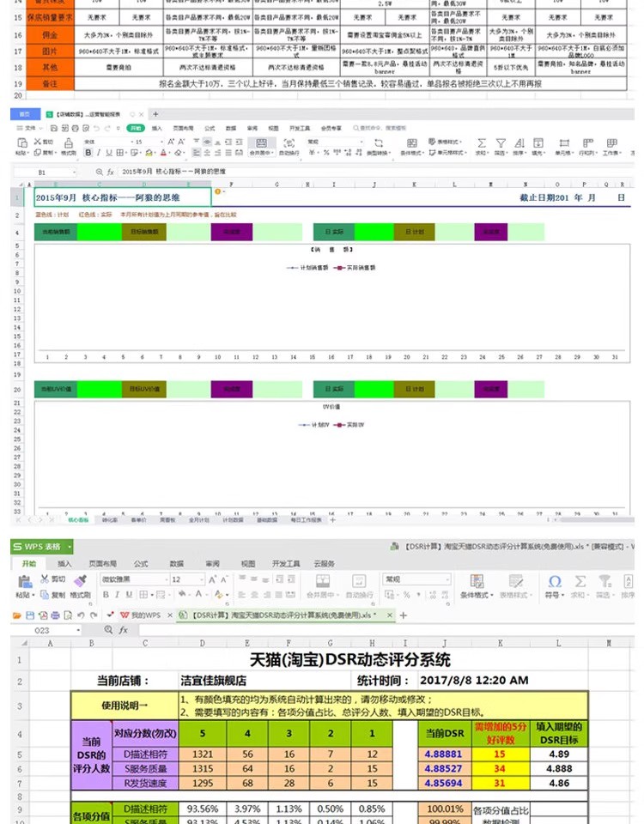Select the 核心指标 sheet tab
The image size is (644, 824).
click(78, 520)
